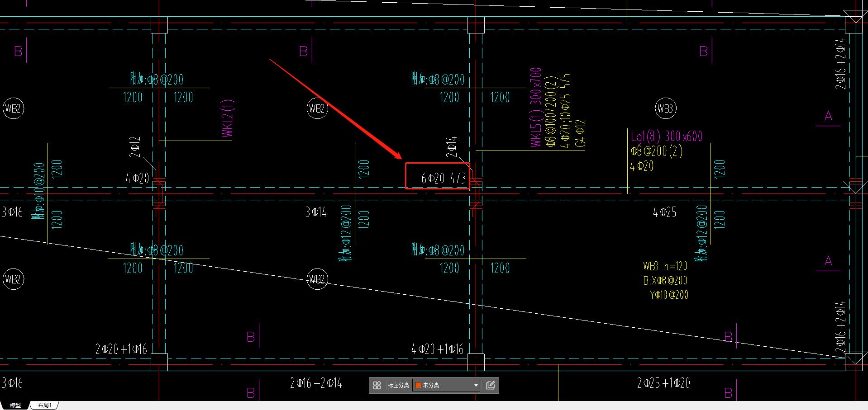The image size is (868, 410).
Task: Select the Φ8@200(2) text under Lg1(8)
Action: [656, 151]
